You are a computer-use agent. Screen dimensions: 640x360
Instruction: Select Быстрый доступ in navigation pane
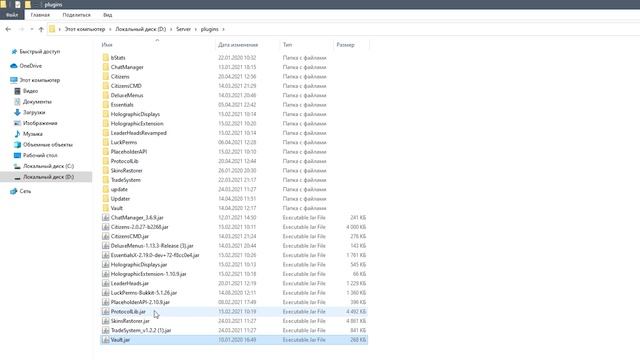pyautogui.click(x=40, y=51)
